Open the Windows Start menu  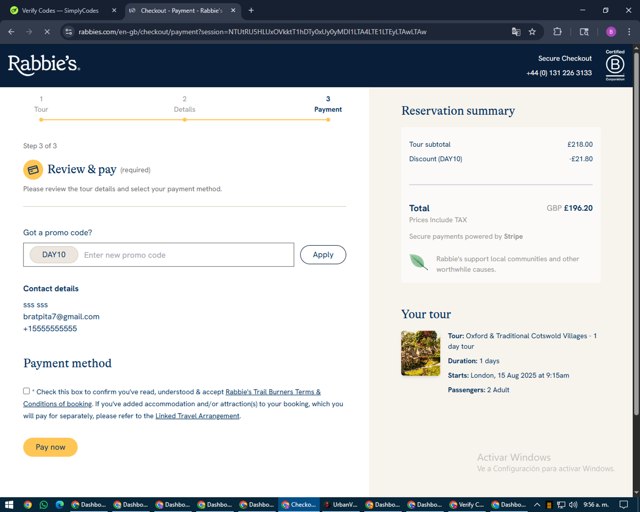(x=9, y=505)
